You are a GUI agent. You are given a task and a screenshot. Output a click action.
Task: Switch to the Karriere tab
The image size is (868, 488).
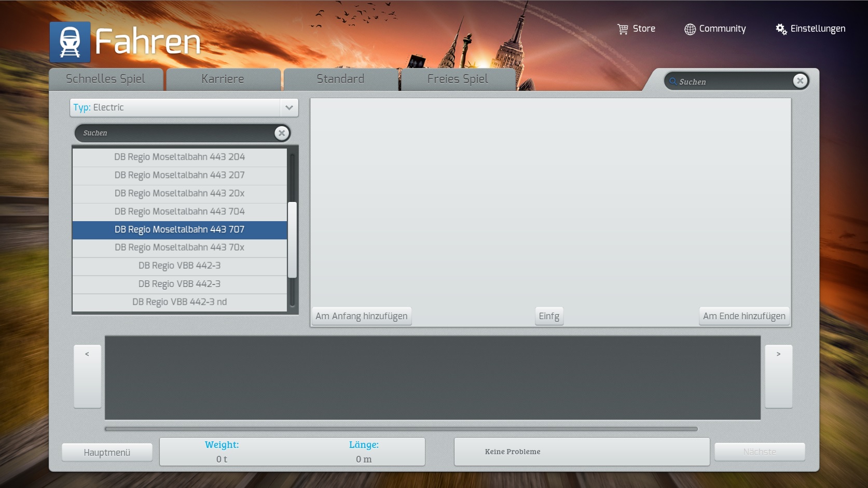click(x=223, y=79)
